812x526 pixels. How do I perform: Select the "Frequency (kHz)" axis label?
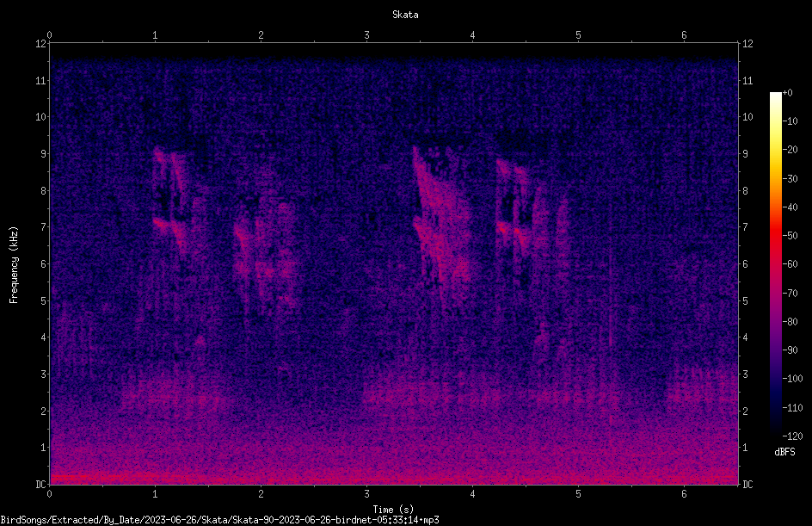point(14,265)
